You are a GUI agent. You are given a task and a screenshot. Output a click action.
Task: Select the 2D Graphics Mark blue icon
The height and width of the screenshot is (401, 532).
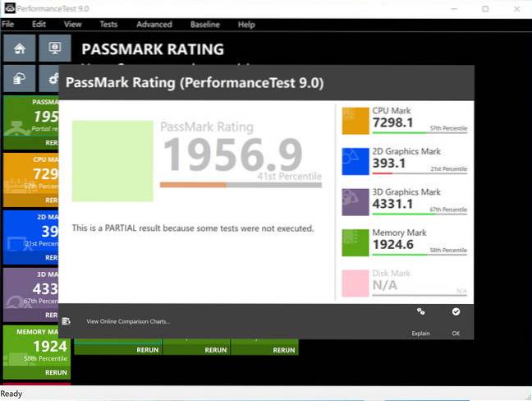355,162
